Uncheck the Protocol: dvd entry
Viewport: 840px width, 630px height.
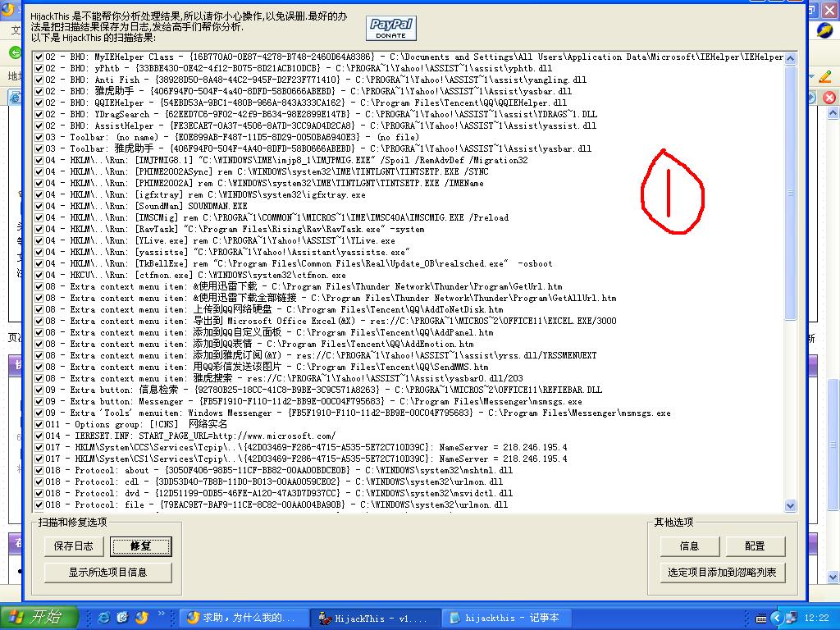39,493
